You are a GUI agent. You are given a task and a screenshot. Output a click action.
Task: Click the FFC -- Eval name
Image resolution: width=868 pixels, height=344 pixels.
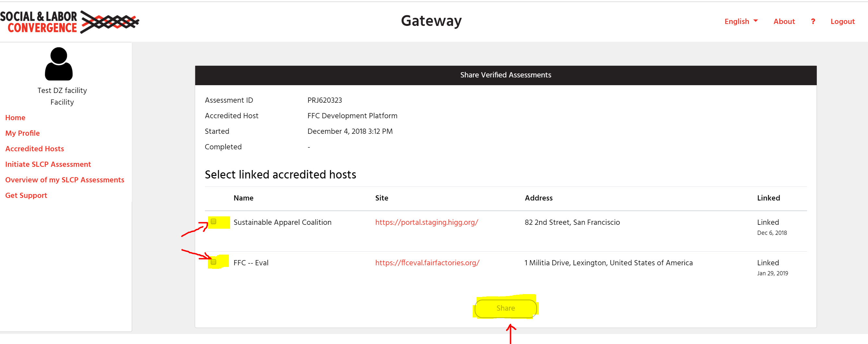[251, 263]
